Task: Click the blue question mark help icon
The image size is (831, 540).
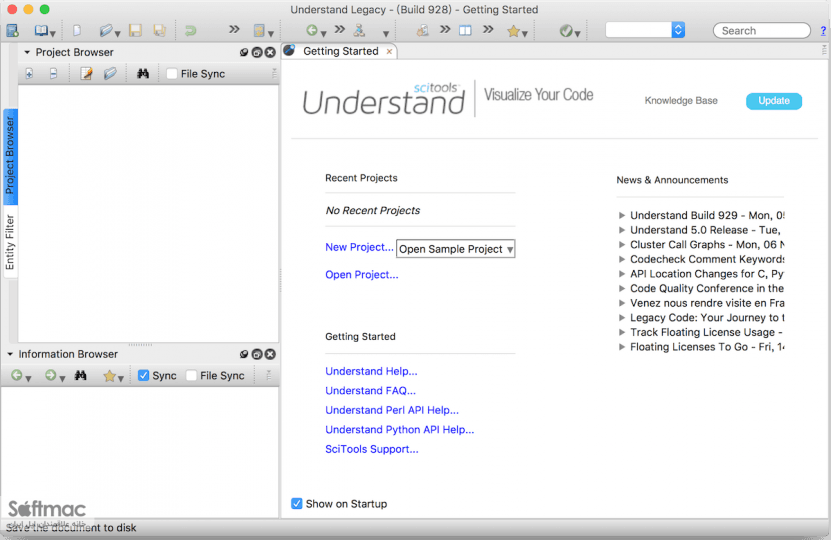Action: pos(823,31)
